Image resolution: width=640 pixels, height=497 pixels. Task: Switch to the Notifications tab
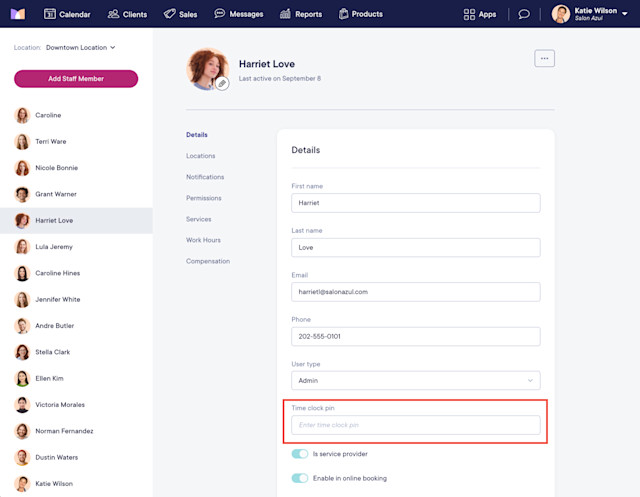[205, 177]
